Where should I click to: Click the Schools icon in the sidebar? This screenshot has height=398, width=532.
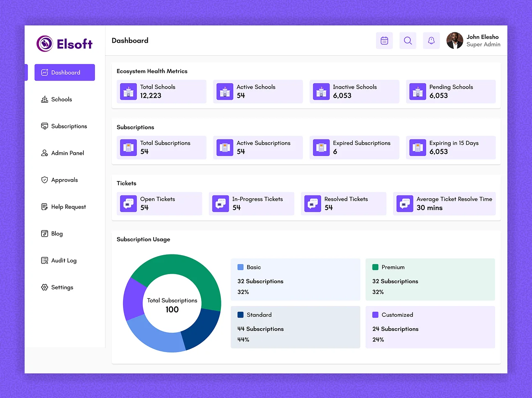point(44,99)
